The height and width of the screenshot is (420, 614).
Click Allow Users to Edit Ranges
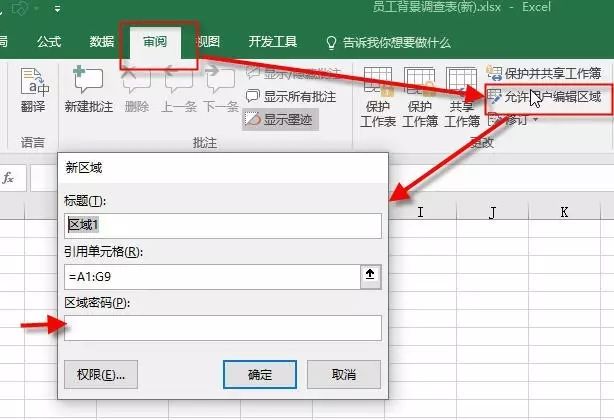544,97
